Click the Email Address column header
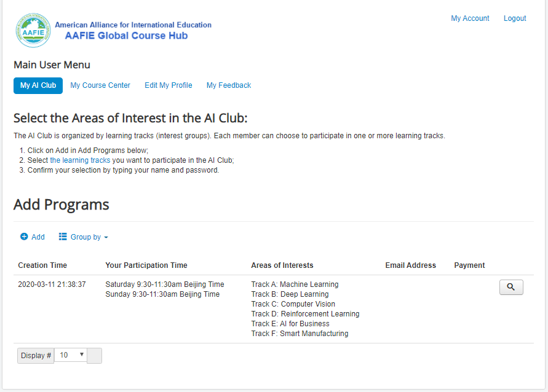This screenshot has height=392, width=548. [x=411, y=265]
